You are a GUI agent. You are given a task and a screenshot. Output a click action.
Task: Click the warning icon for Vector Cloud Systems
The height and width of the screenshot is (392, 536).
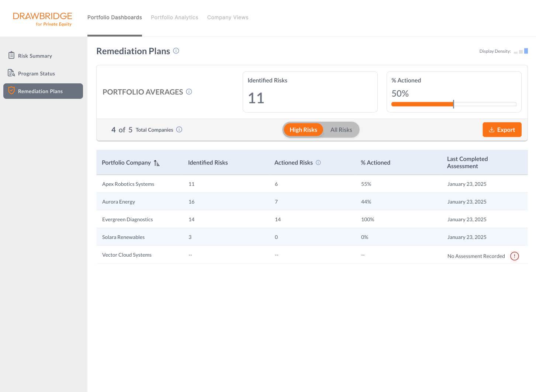click(x=514, y=256)
